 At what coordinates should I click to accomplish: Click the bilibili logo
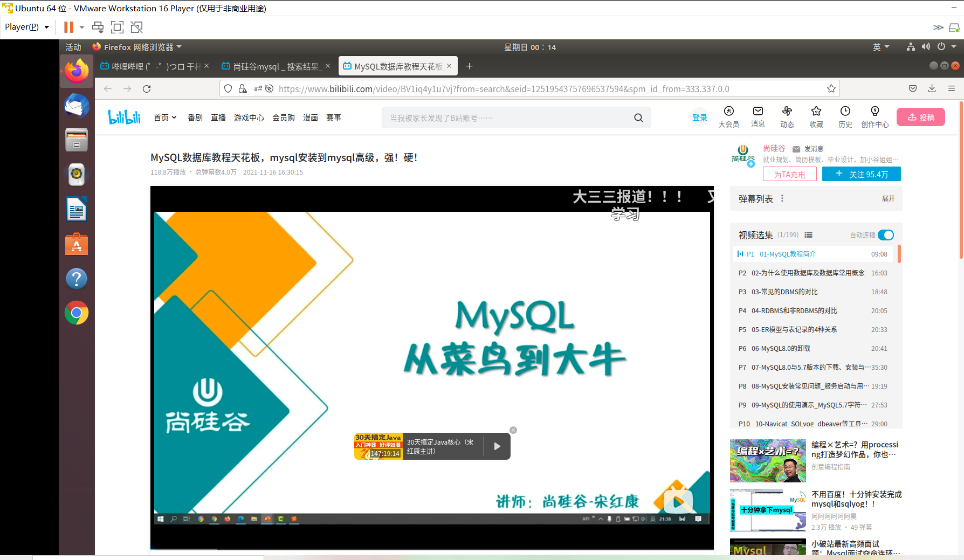click(x=124, y=117)
